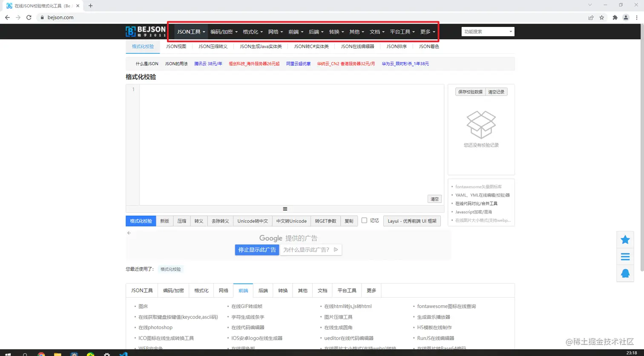Open the Chrome profile avatar
Screen dimensions: 644x356
tap(626, 17)
